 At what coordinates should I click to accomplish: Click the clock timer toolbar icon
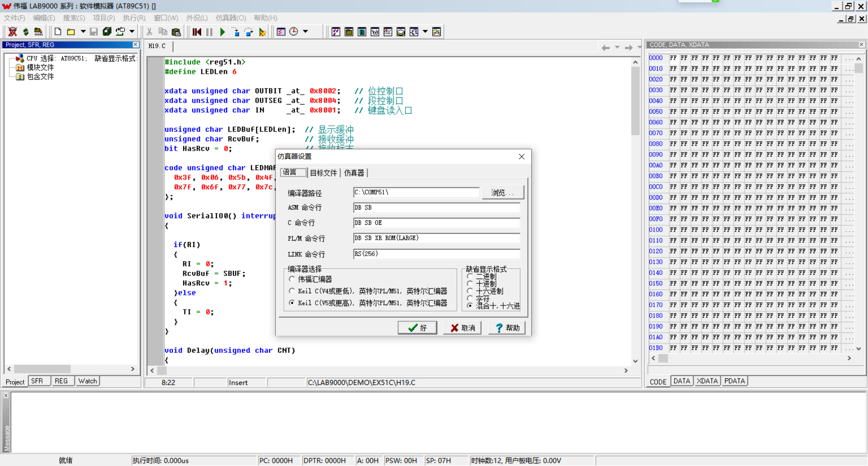point(294,32)
